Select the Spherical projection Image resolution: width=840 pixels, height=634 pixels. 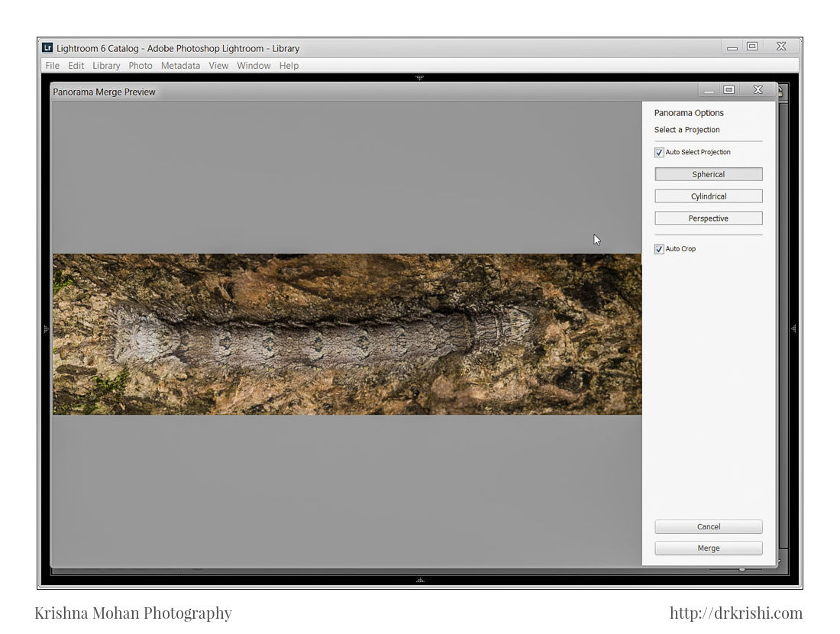click(708, 174)
